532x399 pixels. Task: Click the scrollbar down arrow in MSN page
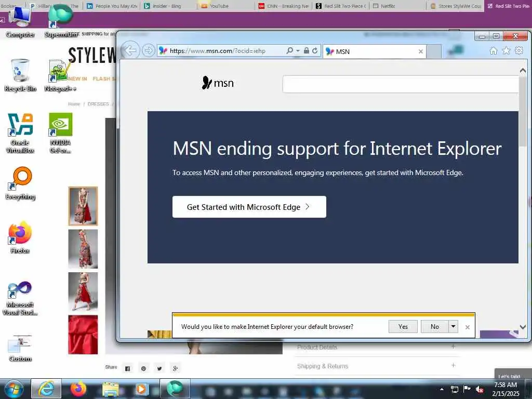tap(523, 327)
